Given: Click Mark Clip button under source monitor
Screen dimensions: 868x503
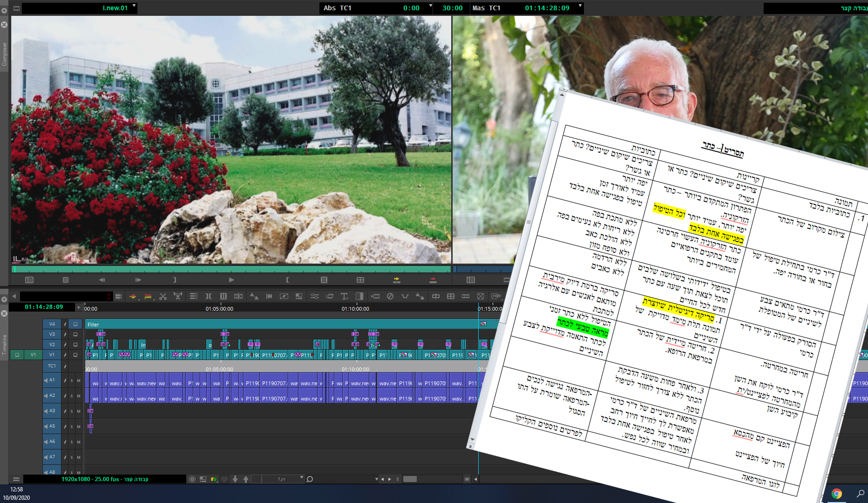Looking at the screenshot, I should coord(324,280).
